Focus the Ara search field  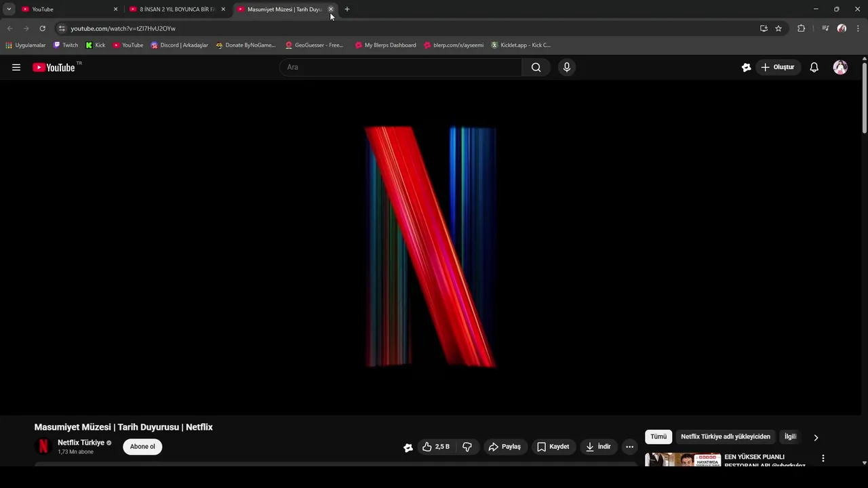[x=401, y=67]
